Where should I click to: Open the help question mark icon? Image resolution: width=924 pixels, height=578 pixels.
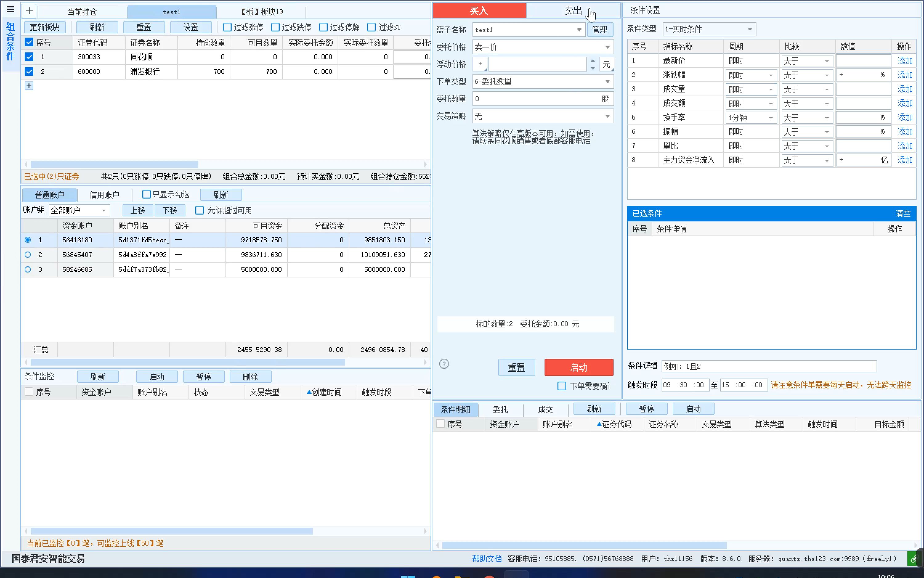pyautogui.click(x=444, y=363)
